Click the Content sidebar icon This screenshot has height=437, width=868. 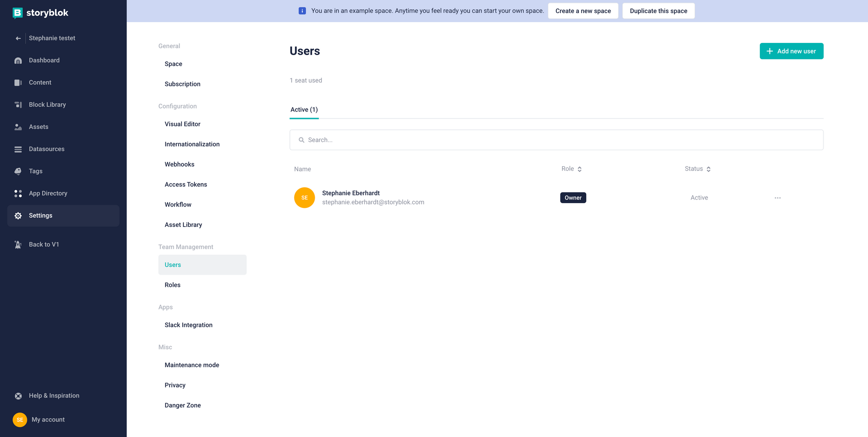coord(18,82)
